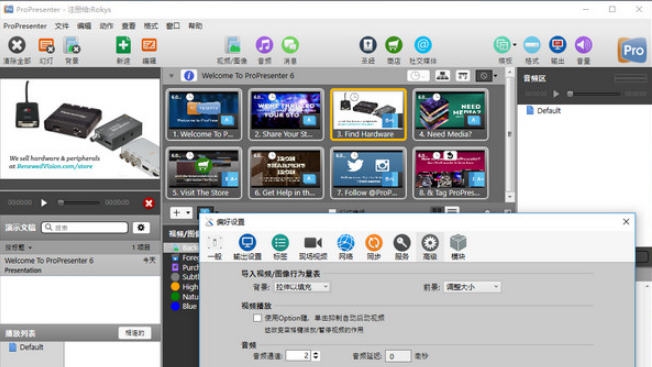
Task: Open the Bible toolbar icon
Action: tap(368, 45)
